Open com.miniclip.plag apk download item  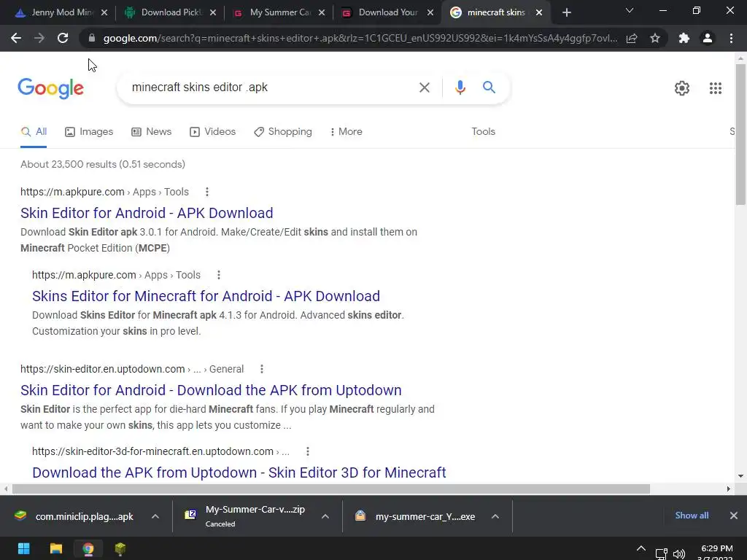tap(75, 517)
